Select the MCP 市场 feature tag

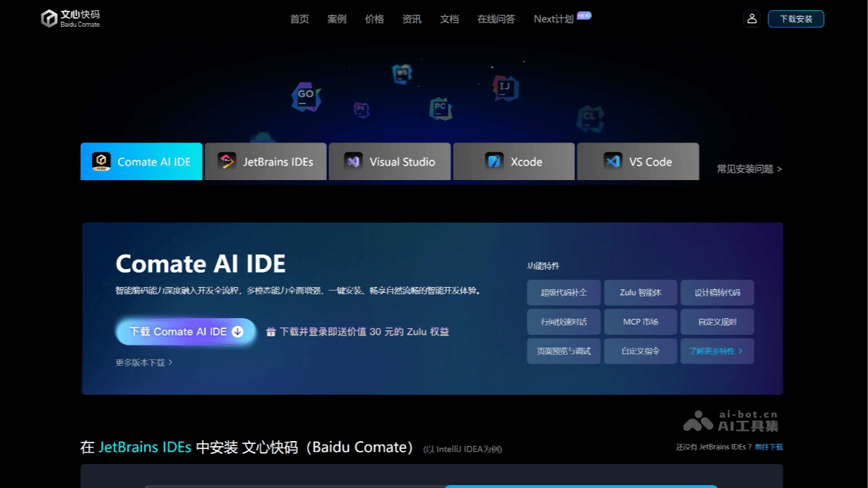coord(640,321)
